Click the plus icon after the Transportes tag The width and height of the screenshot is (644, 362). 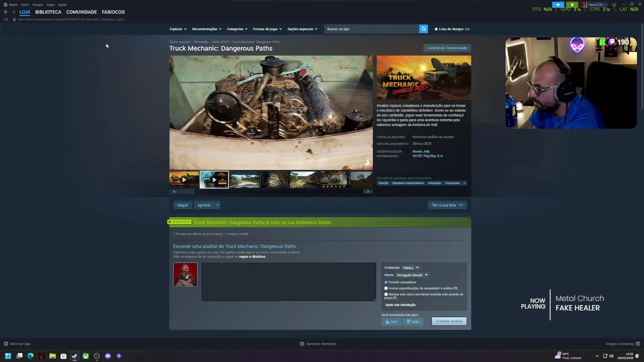pos(464,183)
